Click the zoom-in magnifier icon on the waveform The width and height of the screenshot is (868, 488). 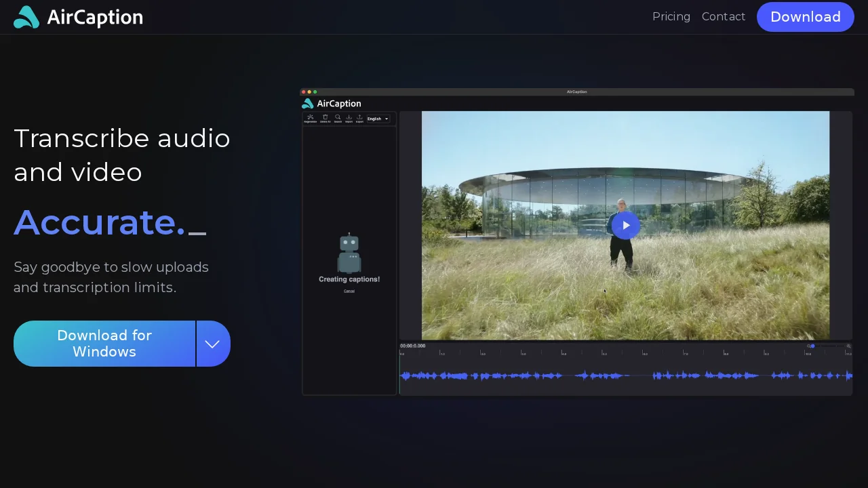(x=848, y=346)
